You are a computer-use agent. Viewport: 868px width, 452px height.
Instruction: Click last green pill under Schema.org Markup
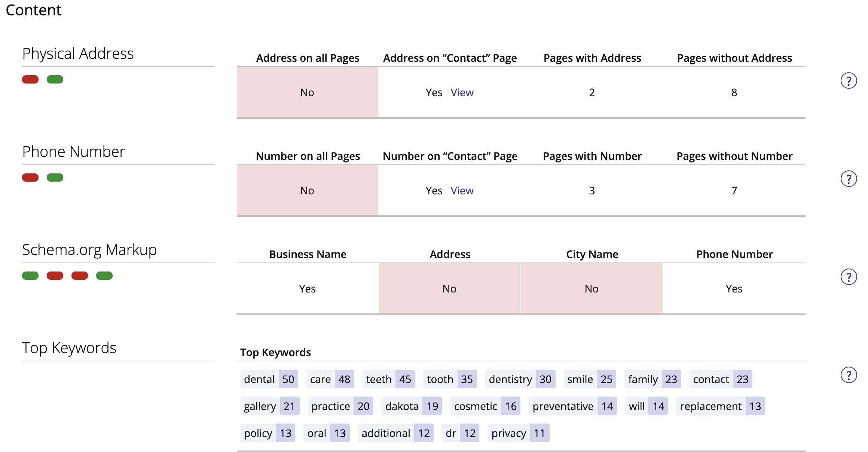pyautogui.click(x=104, y=276)
